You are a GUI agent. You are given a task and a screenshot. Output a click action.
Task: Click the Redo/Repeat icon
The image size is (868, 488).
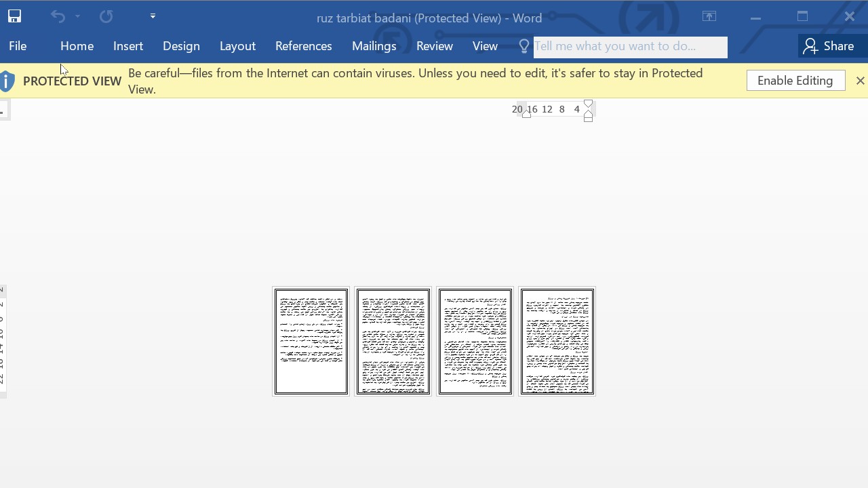106,16
